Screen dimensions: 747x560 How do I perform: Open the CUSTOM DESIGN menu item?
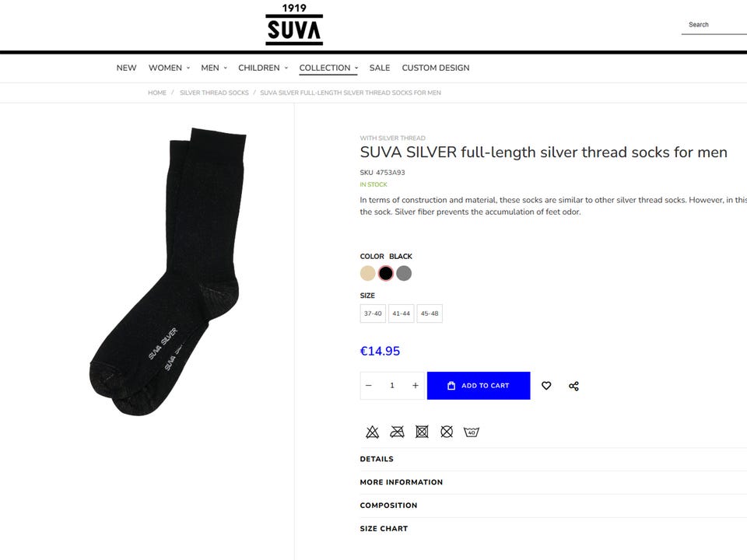(x=436, y=68)
